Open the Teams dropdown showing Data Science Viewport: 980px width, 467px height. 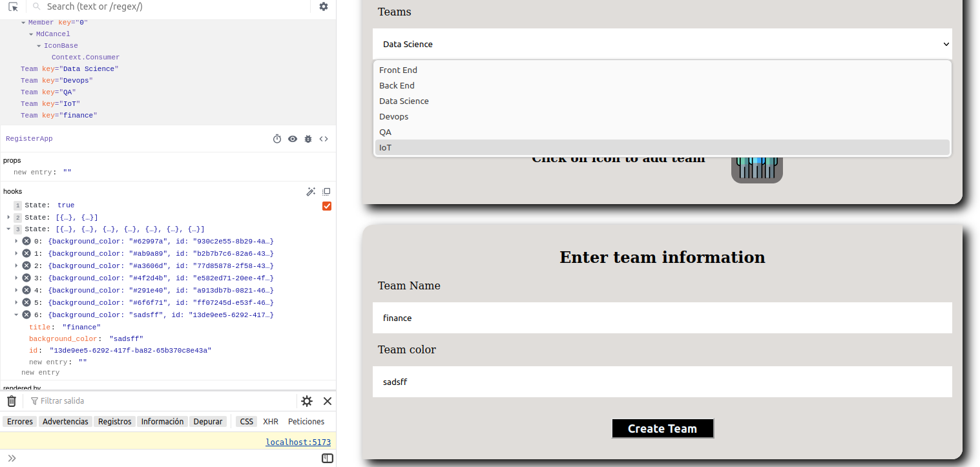(x=662, y=44)
